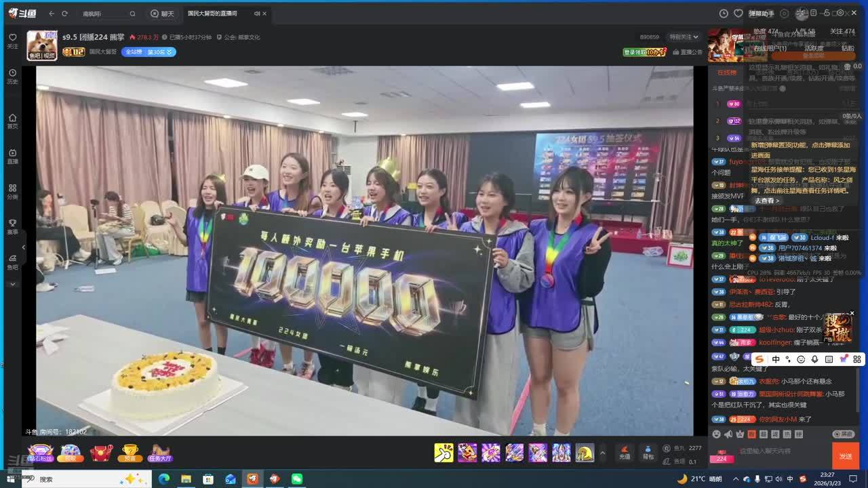Click the 直播公告 link
This screenshot has height=488, width=868.
coord(688,52)
